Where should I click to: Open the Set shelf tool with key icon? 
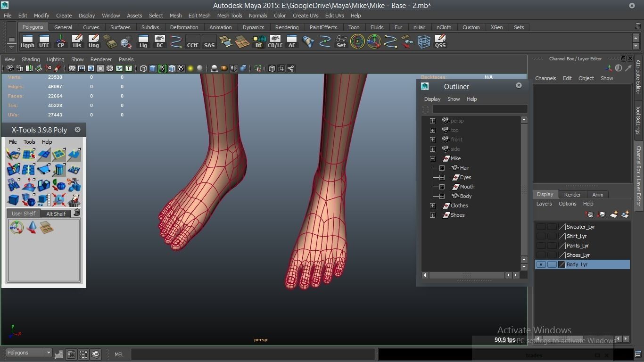(x=341, y=41)
